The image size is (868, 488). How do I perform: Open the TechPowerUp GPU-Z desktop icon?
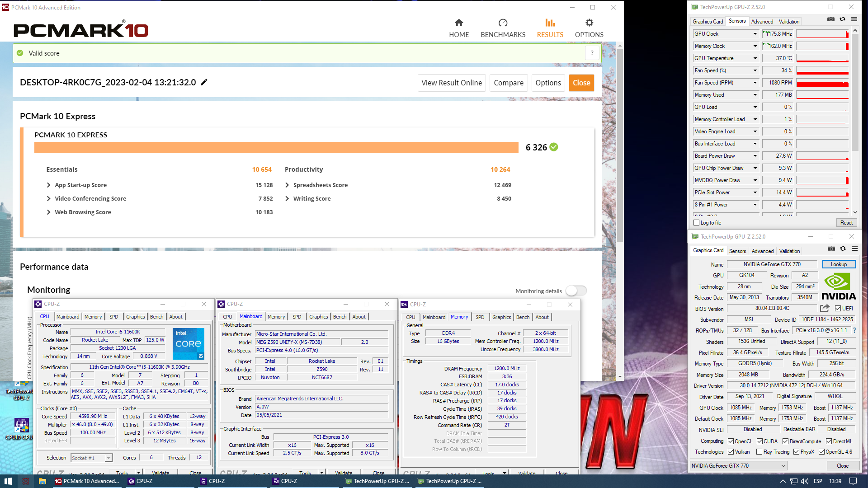point(19,391)
